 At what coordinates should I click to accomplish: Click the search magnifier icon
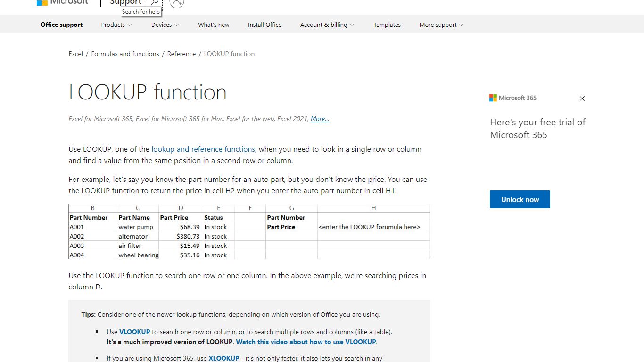point(154,2)
